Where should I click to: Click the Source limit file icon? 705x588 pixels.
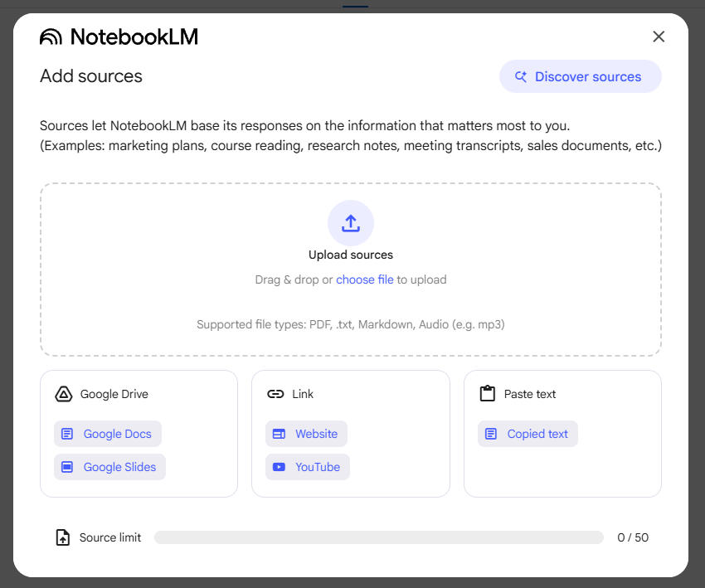pyautogui.click(x=63, y=537)
